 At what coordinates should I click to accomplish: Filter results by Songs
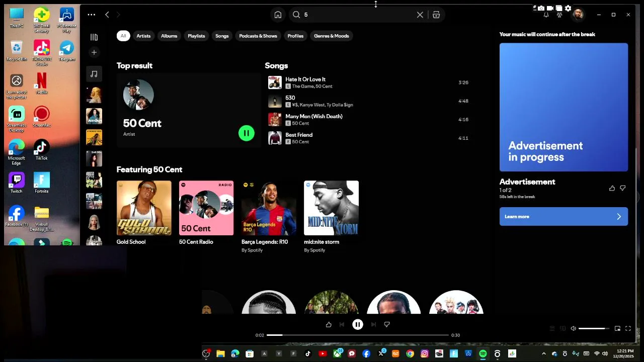point(222,36)
